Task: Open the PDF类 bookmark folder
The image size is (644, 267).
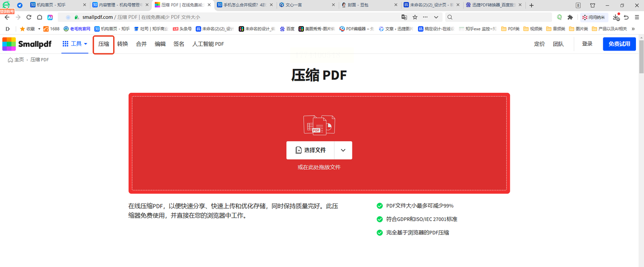Action: 510,29
